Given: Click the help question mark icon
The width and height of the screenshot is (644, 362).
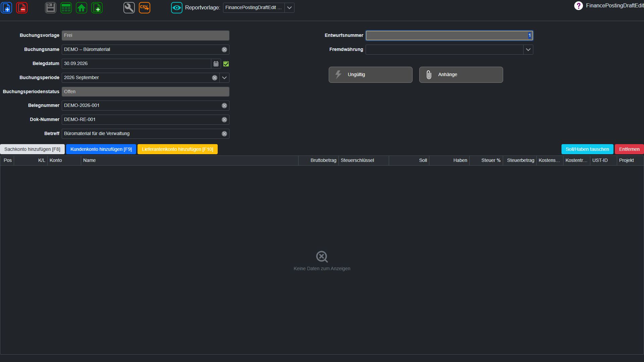Looking at the screenshot, I should (579, 6).
